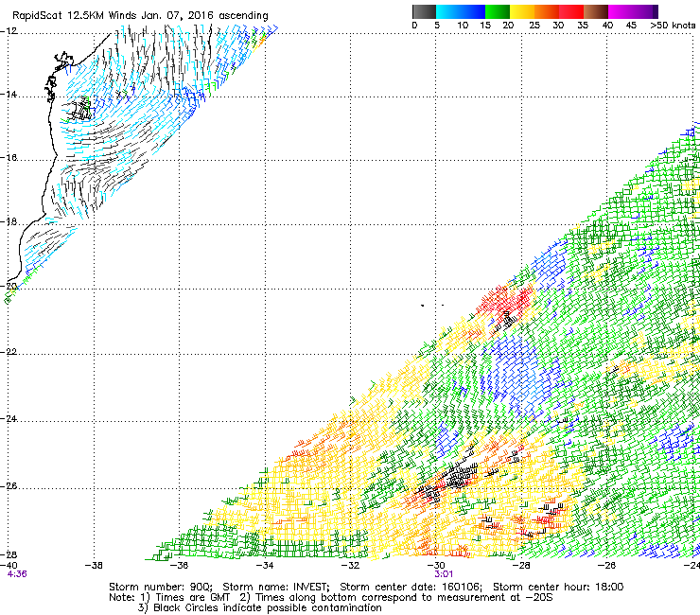This screenshot has width=700, height=615.
Task: Click the '-30' longitude axis label
Action: [436, 566]
